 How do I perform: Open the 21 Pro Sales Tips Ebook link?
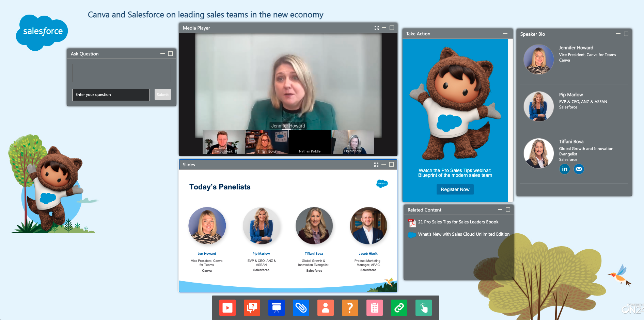[x=458, y=222]
